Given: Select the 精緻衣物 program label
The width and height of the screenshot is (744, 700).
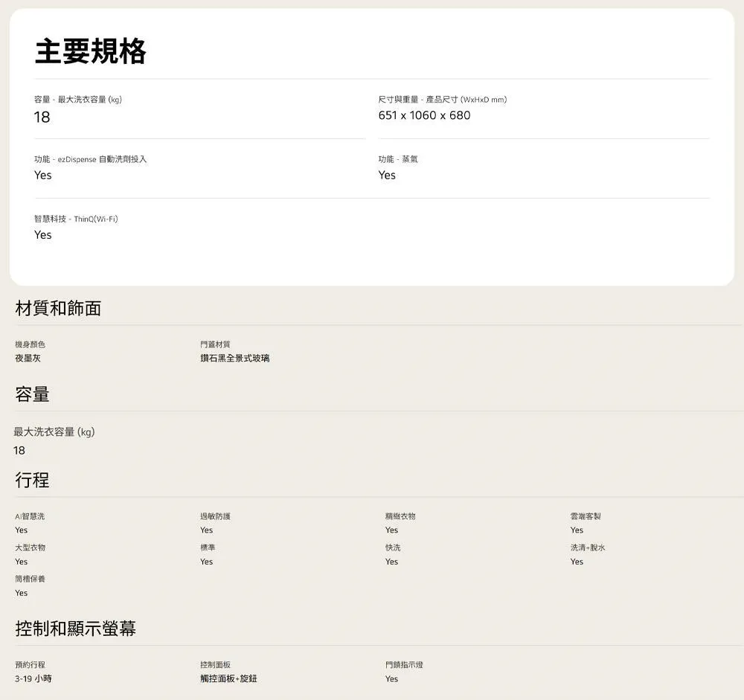Looking at the screenshot, I should pos(400,516).
